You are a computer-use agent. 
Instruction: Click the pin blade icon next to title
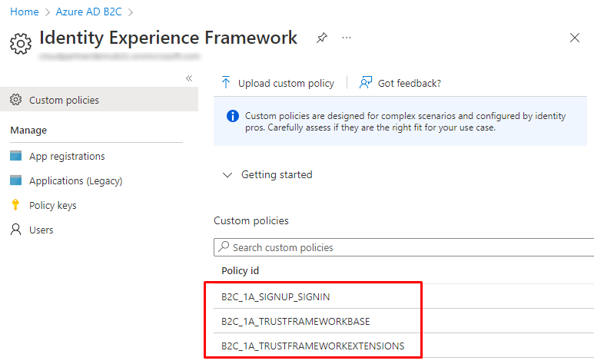pyautogui.click(x=322, y=38)
